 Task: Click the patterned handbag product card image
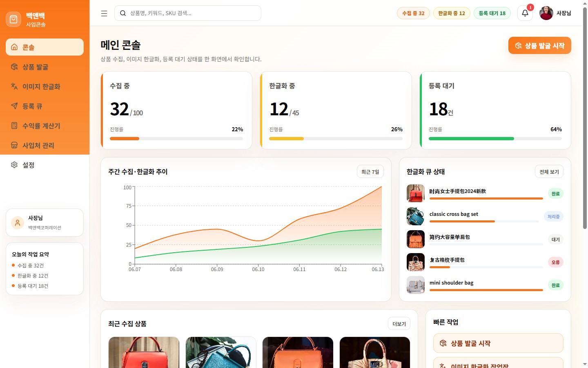375,352
